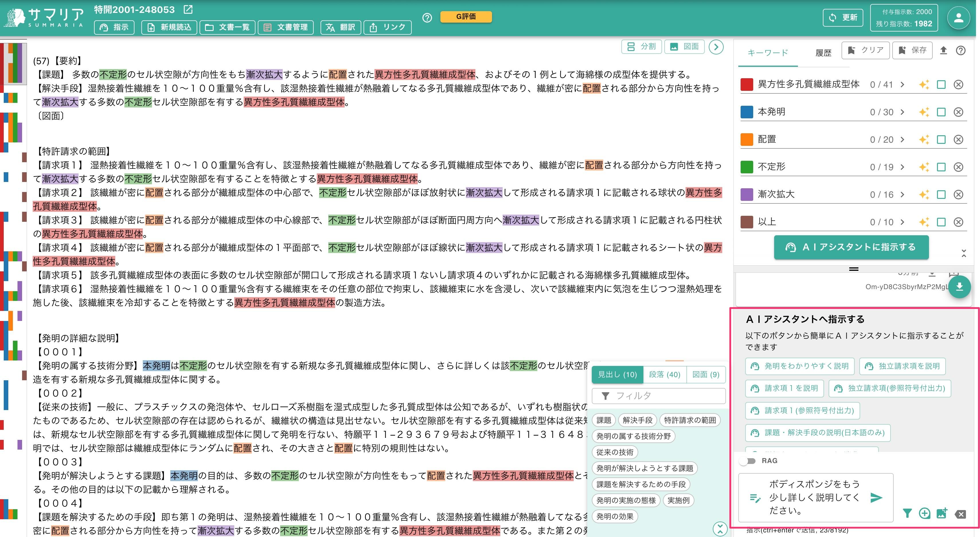Click the yellow G評価 button
The image size is (980, 537).
(466, 16)
